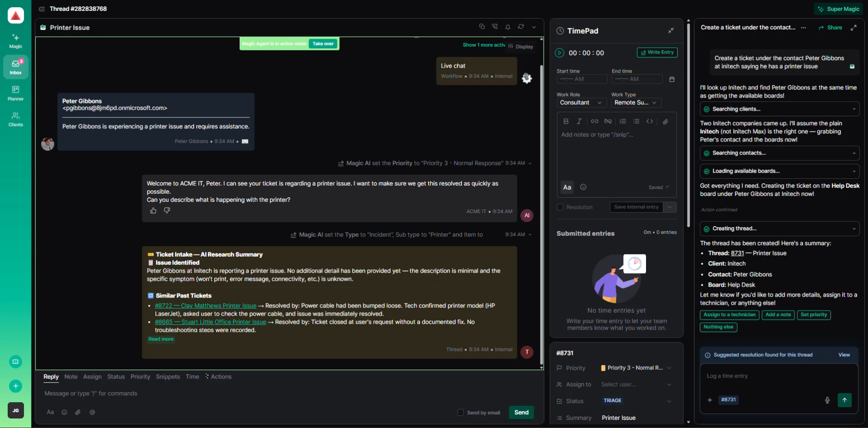Start the TimePad timer play button

[x=560, y=53]
